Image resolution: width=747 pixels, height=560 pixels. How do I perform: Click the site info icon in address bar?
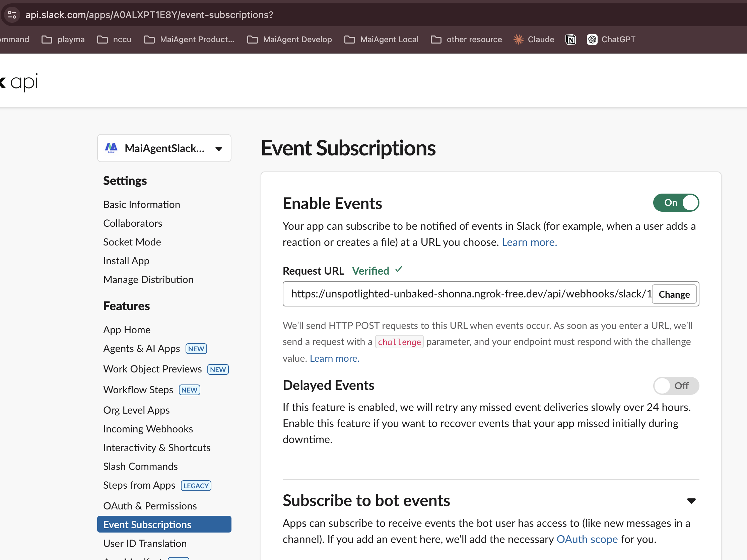pos(12,15)
